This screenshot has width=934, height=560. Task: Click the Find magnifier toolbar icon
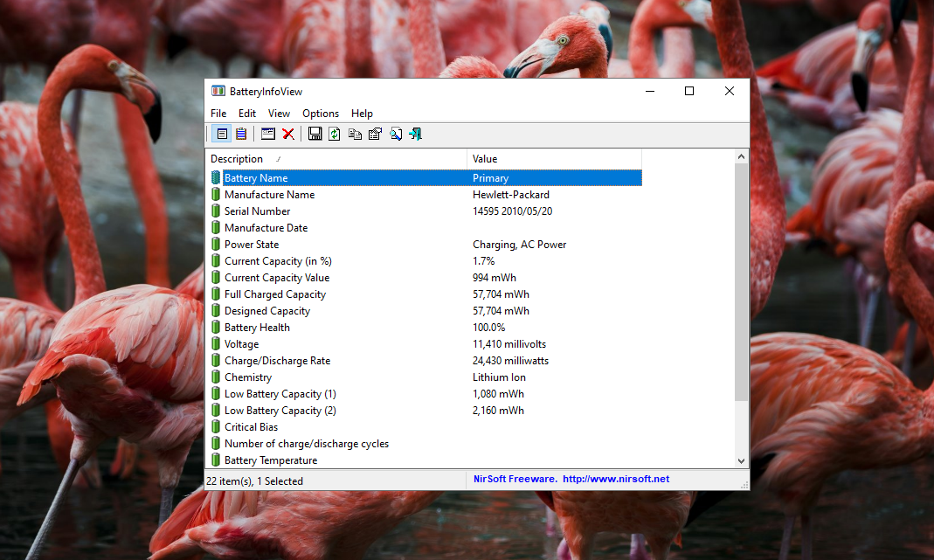click(x=396, y=134)
